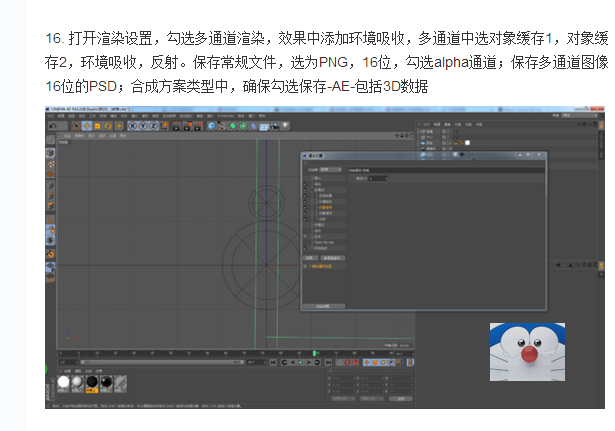Click Go to Start in timeline controls

pyautogui.click(x=273, y=362)
